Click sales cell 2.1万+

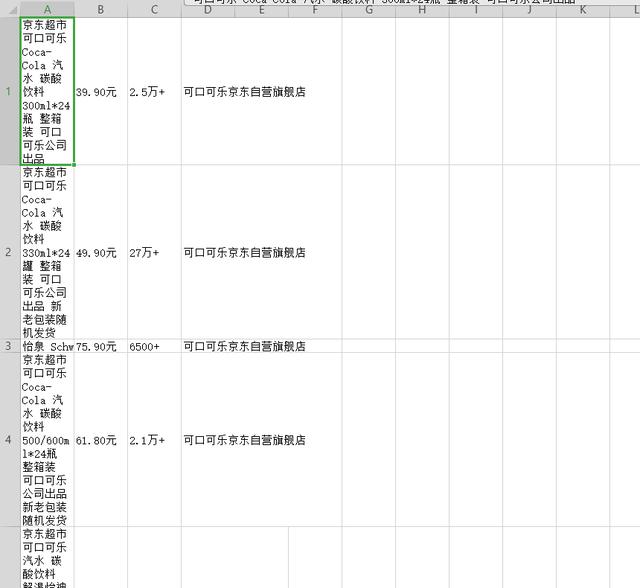(154, 440)
